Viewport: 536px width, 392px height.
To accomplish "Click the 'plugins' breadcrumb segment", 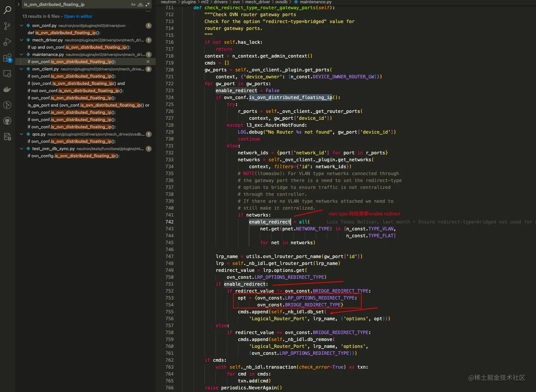I will [x=189, y=2].
